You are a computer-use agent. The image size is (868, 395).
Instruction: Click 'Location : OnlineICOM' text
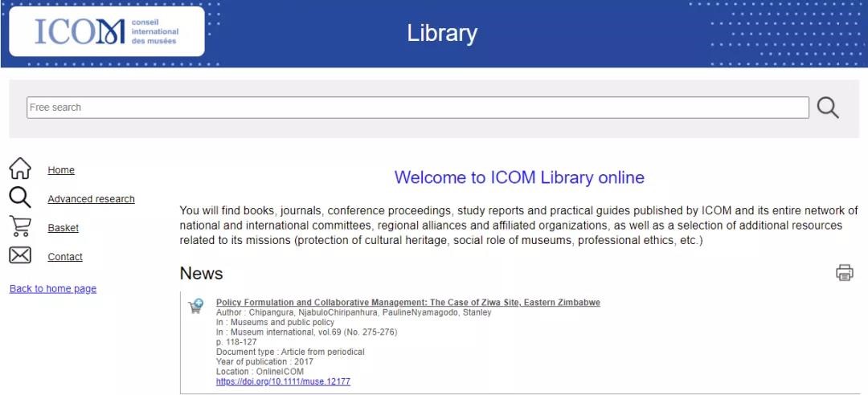click(260, 372)
